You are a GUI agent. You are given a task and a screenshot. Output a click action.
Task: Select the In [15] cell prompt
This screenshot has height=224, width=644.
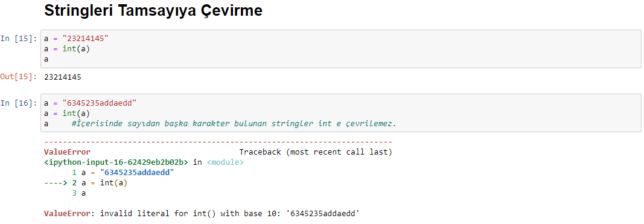[19, 39]
